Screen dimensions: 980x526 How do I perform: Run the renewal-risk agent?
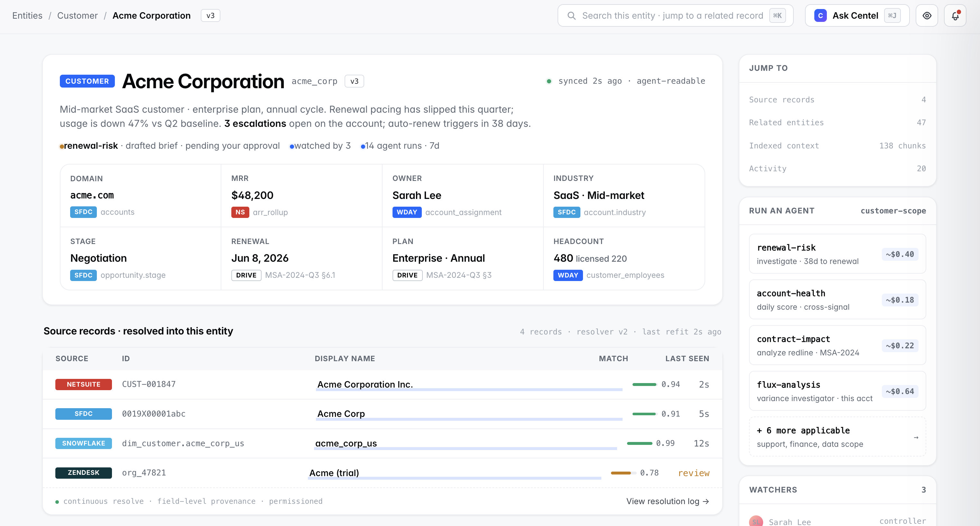pos(837,254)
